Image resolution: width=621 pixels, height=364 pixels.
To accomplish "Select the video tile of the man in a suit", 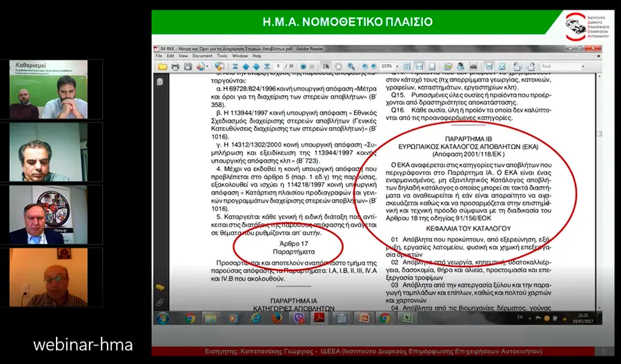I will 48,214.
